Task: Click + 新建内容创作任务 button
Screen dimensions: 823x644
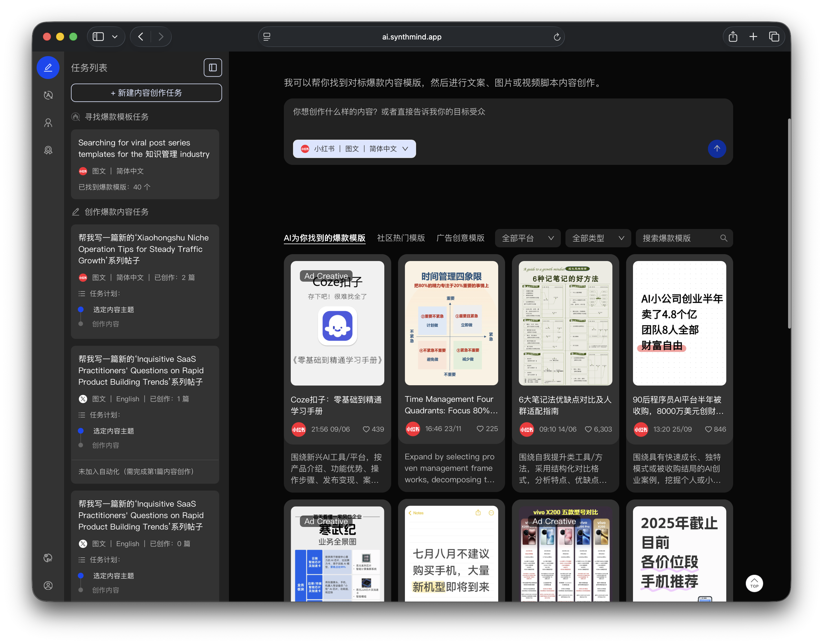Action: point(146,93)
